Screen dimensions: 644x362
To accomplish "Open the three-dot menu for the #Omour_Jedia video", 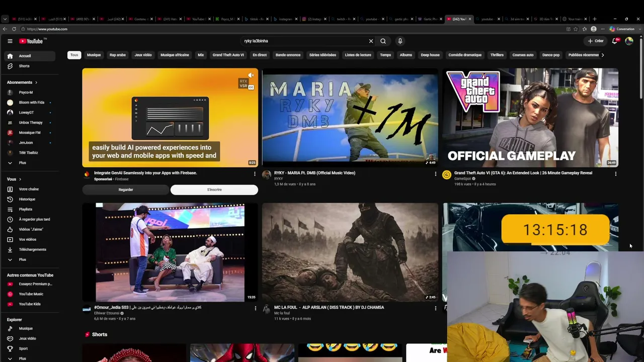I will 255,308.
